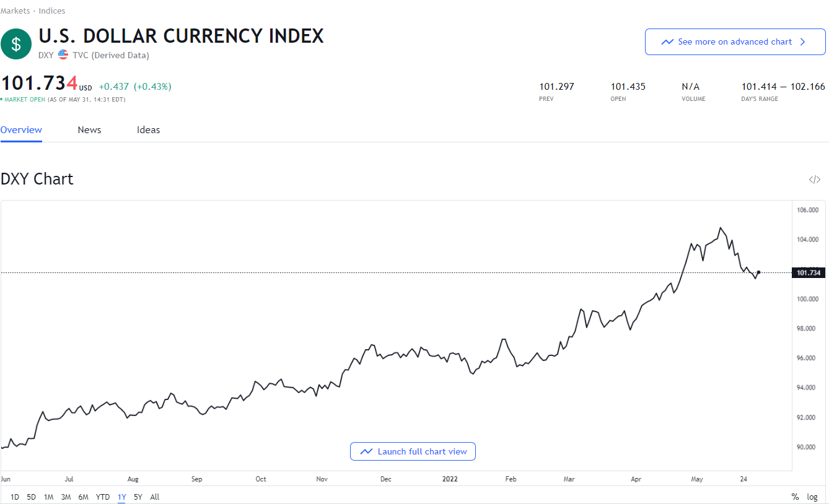Switch to the Ideas tab
The width and height of the screenshot is (829, 504).
[148, 130]
